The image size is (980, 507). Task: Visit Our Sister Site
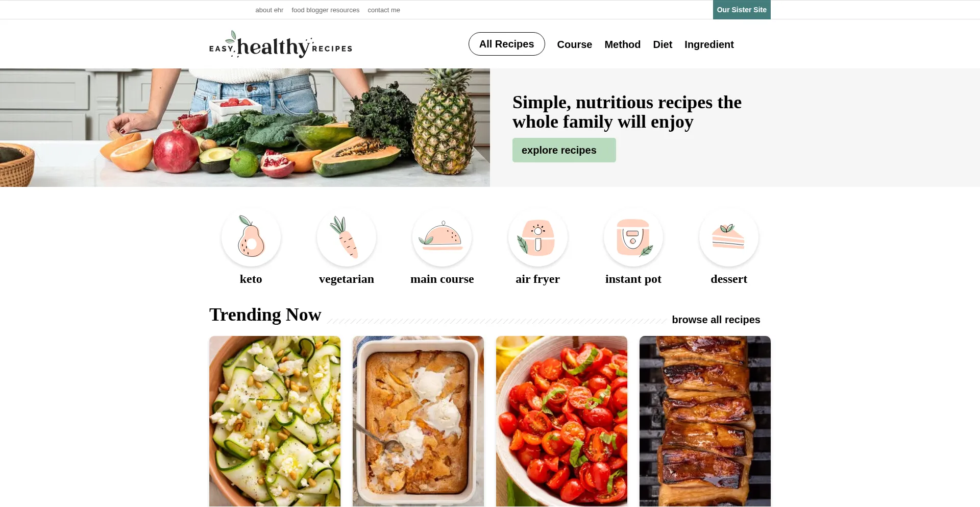coord(742,10)
